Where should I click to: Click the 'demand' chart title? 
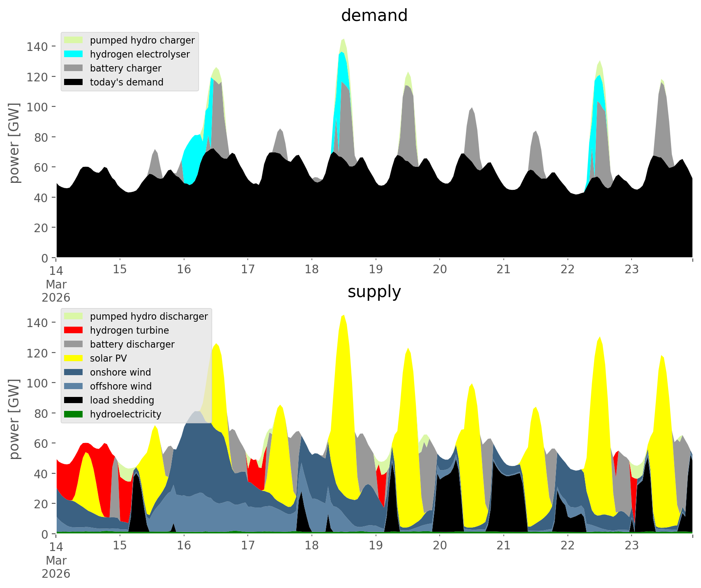374,16
